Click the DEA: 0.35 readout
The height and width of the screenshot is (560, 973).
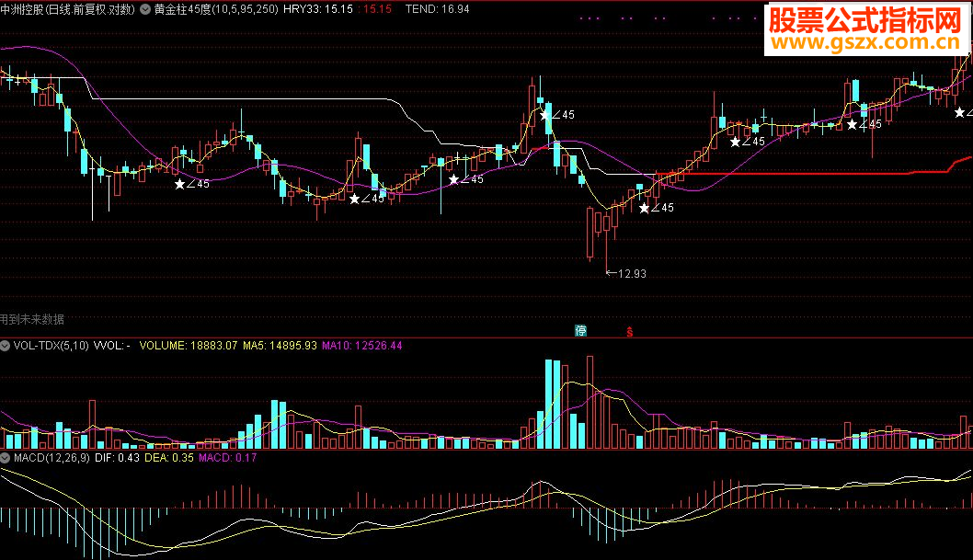[169, 458]
